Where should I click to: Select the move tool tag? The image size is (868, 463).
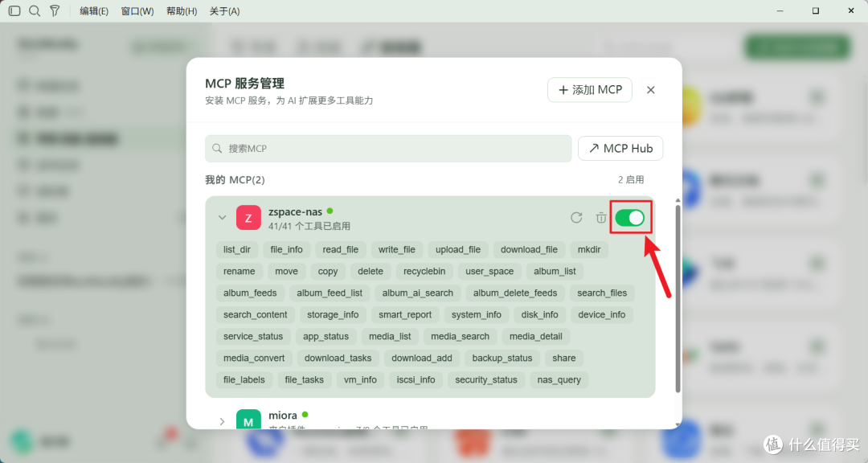(x=286, y=272)
